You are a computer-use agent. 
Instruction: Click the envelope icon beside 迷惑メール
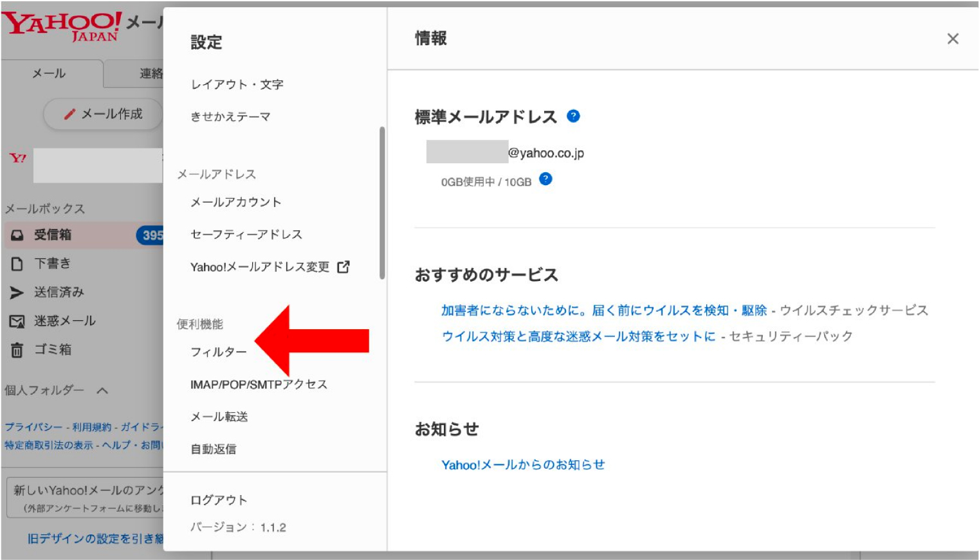17,321
